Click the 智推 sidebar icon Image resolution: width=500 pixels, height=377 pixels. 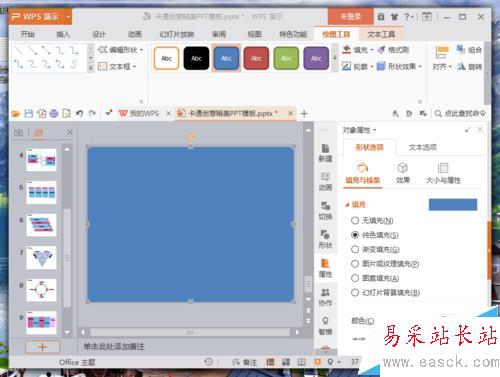(x=325, y=326)
